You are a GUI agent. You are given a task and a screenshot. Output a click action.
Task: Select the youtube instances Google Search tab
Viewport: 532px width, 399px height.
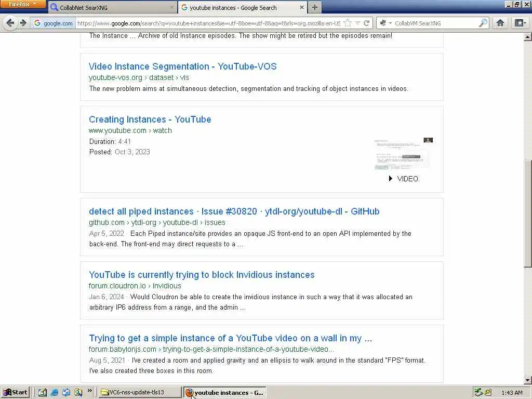(242, 7)
